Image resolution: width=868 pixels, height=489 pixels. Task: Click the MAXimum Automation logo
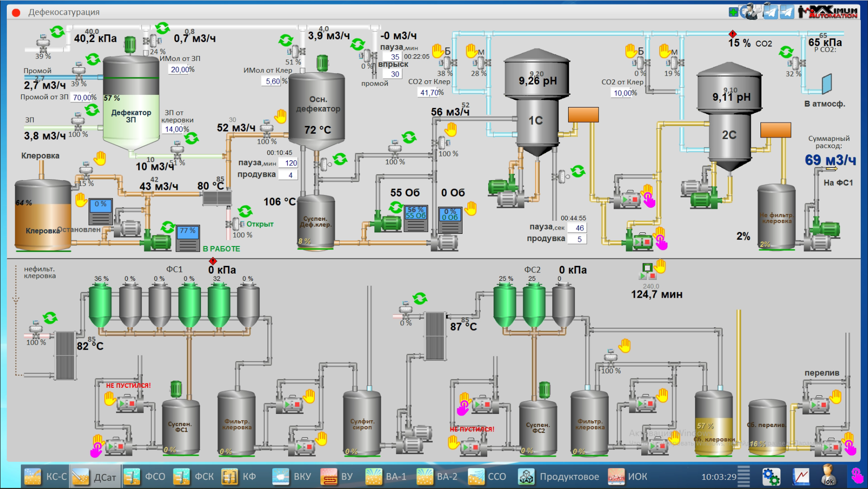point(828,12)
